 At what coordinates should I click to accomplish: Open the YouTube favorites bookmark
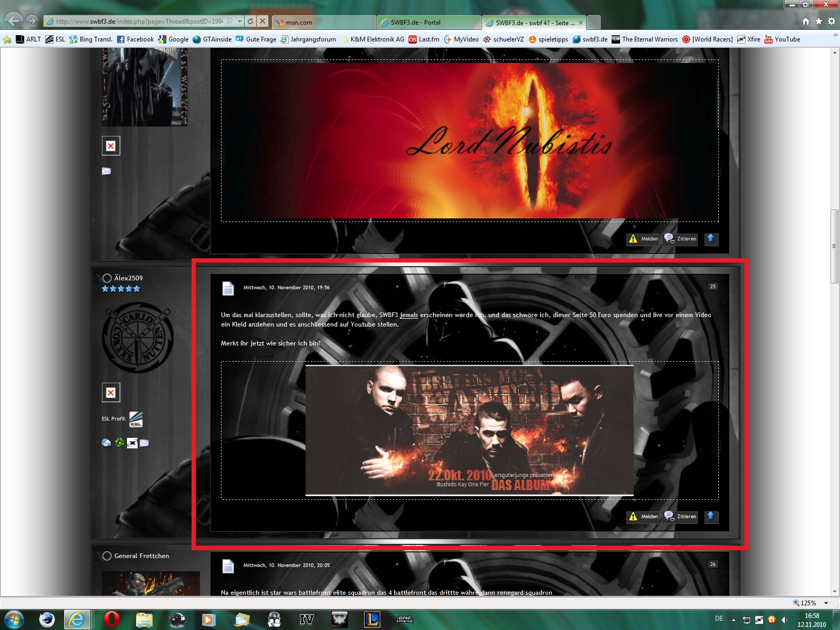coord(782,39)
